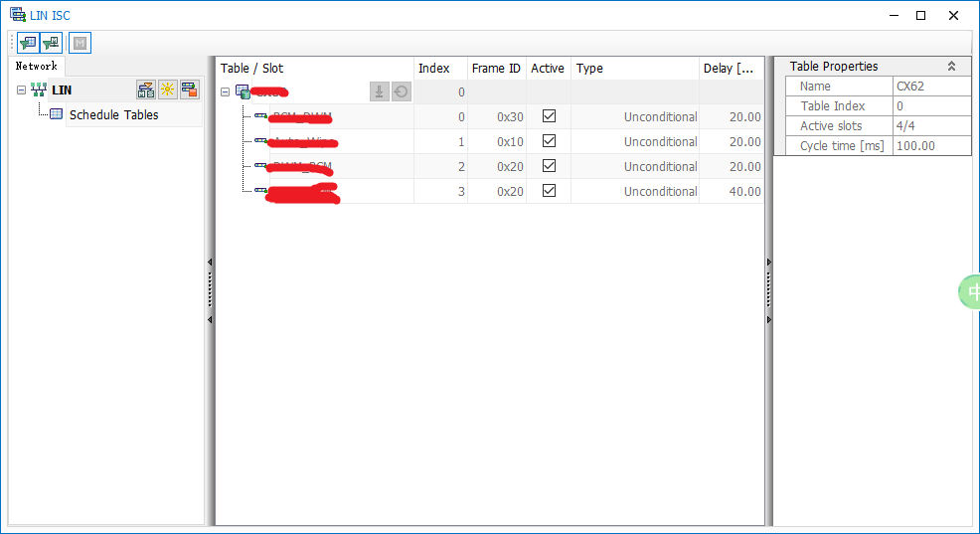Click lower left splitter collapse arrow
The height and width of the screenshot is (534, 980).
(x=210, y=319)
